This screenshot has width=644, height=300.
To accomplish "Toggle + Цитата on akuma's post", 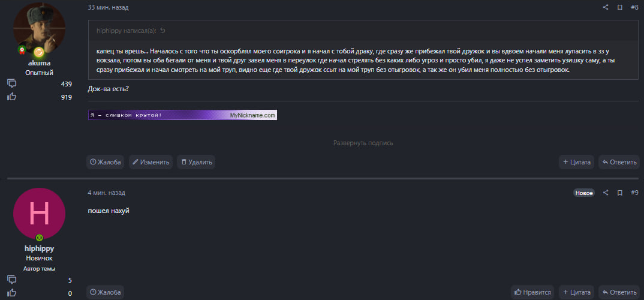I will click(x=576, y=162).
